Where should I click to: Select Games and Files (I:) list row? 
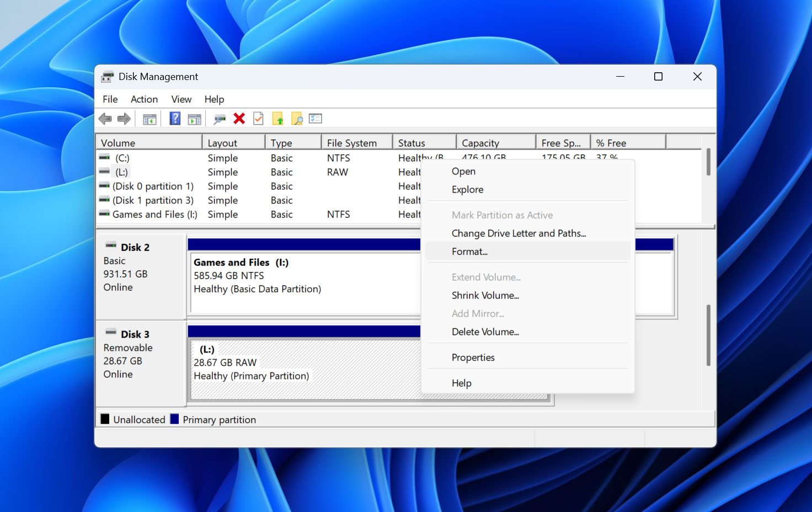[x=259, y=214]
